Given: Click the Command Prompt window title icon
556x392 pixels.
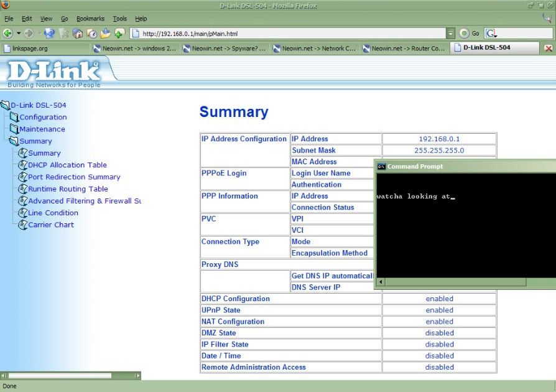Looking at the screenshot, I should tap(381, 167).
